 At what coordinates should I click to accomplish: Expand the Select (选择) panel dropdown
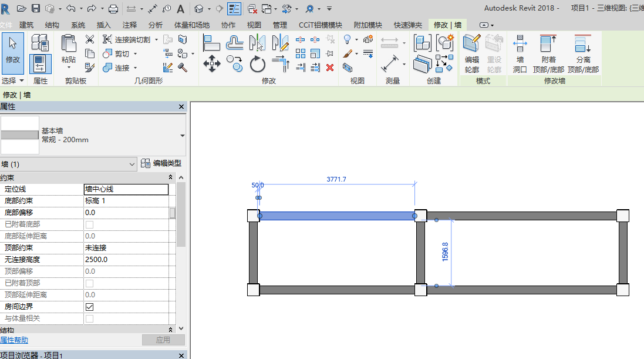pos(22,80)
